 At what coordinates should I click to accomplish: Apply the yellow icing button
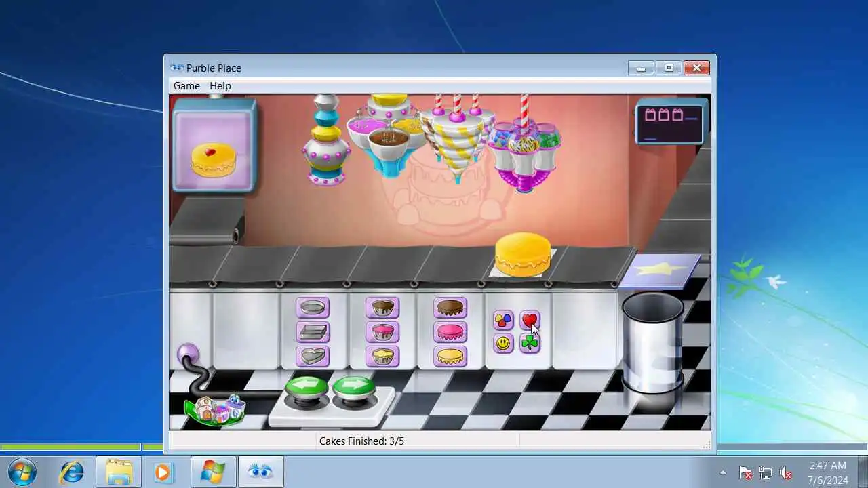pos(450,357)
